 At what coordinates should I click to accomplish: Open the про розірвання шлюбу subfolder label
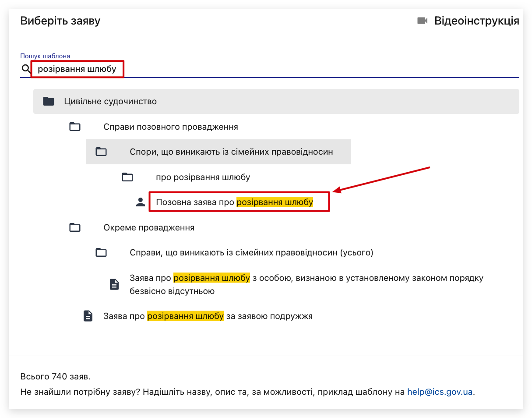tap(203, 177)
